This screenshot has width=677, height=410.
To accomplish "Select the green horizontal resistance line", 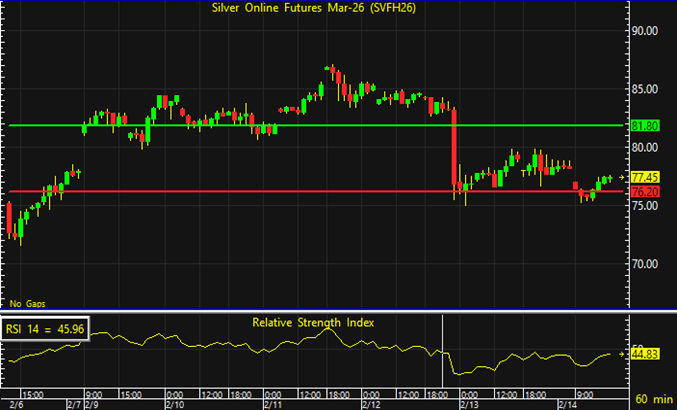I will tap(300, 126).
